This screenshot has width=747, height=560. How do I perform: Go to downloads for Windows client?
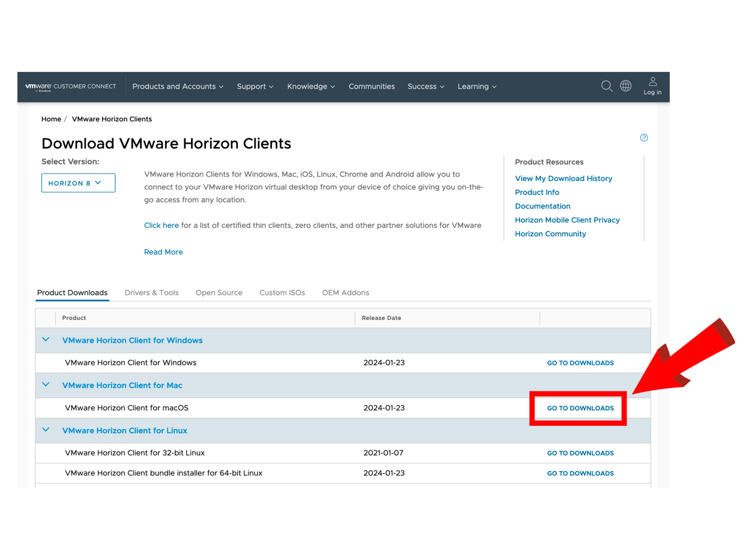tap(580, 363)
